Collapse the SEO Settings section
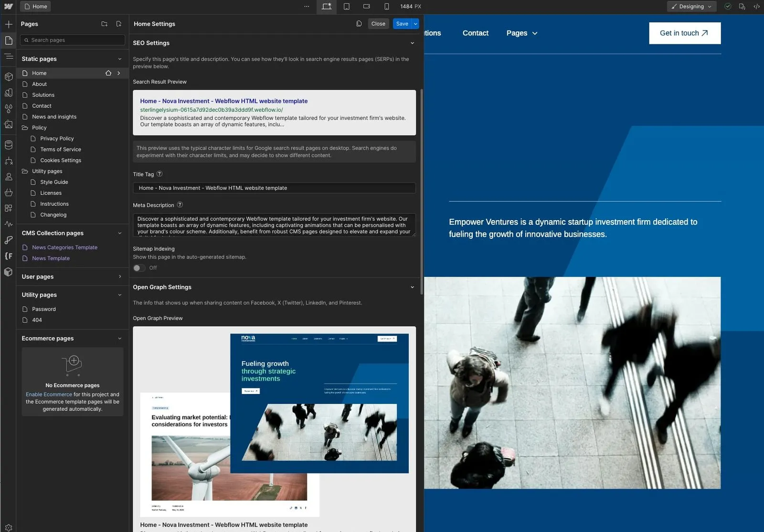 point(412,43)
